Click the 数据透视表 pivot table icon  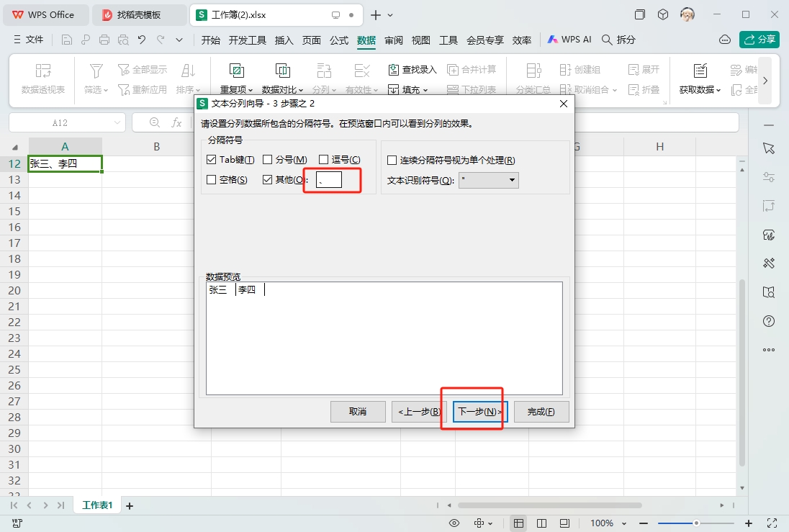click(43, 71)
